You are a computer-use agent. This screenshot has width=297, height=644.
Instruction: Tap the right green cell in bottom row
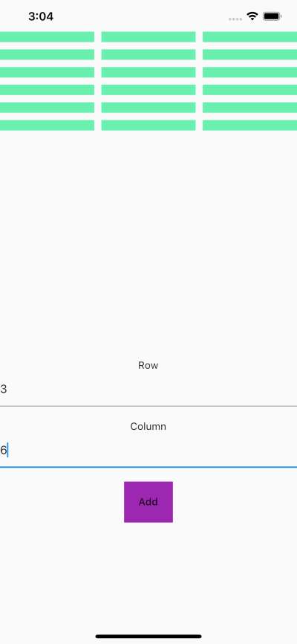coord(249,125)
